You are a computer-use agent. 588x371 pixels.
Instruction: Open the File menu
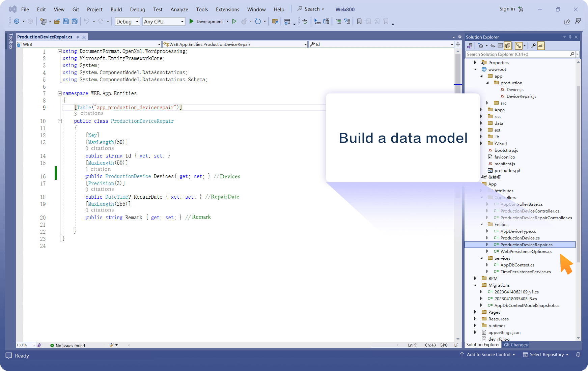(25, 9)
